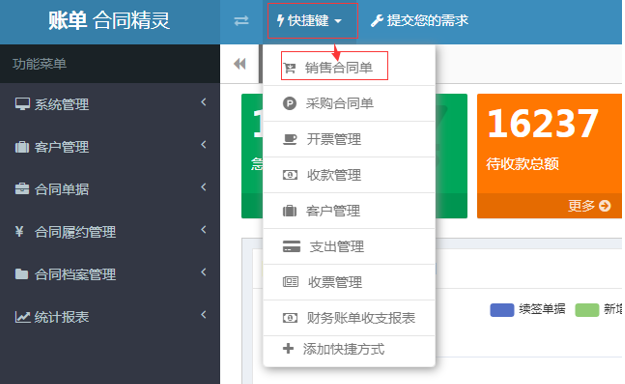Click the lightning bolt icon beside 快捷键
The height and width of the screenshot is (384, 625).
tap(280, 20)
